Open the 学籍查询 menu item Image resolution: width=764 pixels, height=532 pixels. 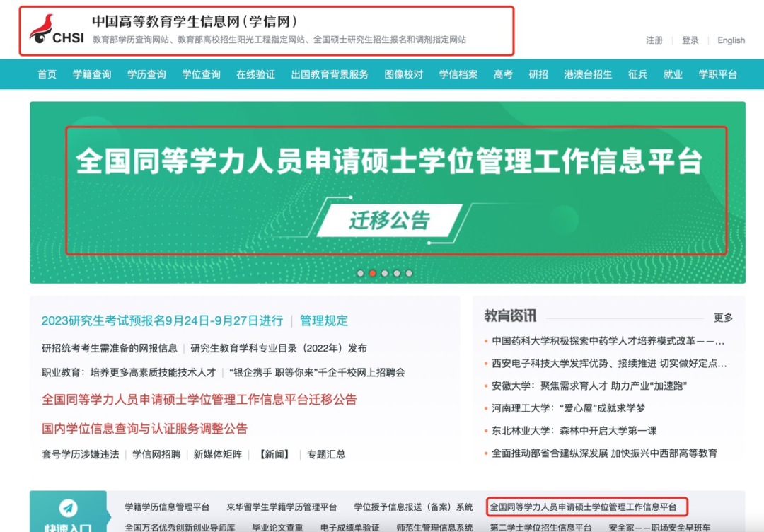coord(92,74)
